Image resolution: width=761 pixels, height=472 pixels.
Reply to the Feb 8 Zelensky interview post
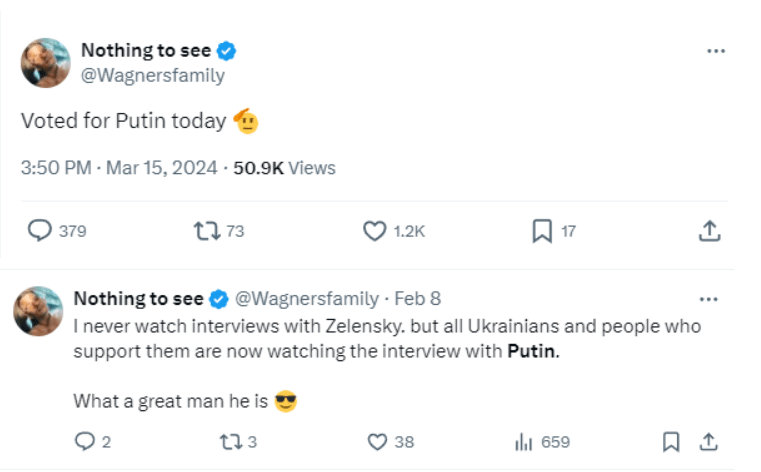(86, 441)
